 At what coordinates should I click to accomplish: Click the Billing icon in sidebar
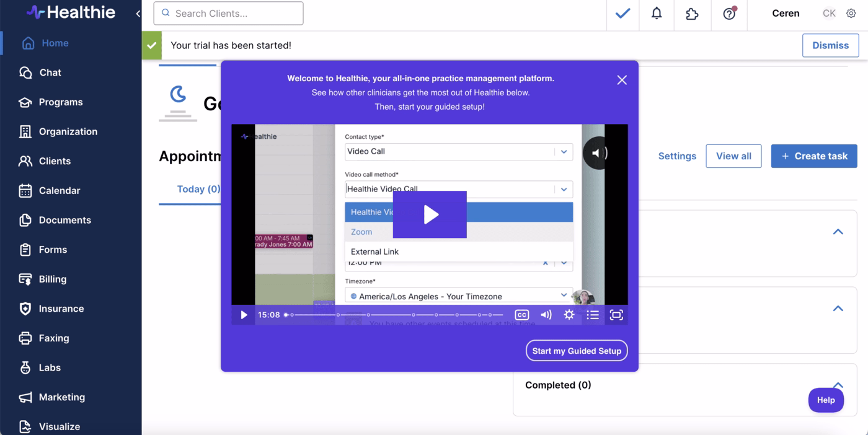25,279
